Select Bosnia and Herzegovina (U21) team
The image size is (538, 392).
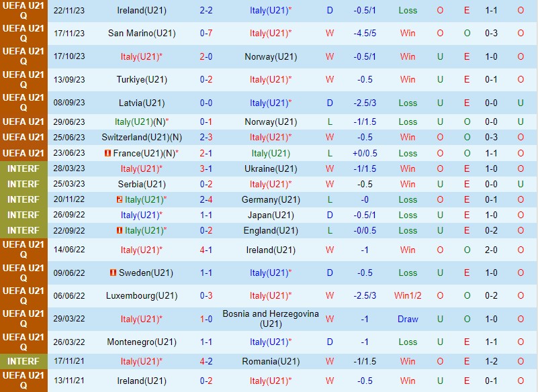pyautogui.click(x=270, y=319)
